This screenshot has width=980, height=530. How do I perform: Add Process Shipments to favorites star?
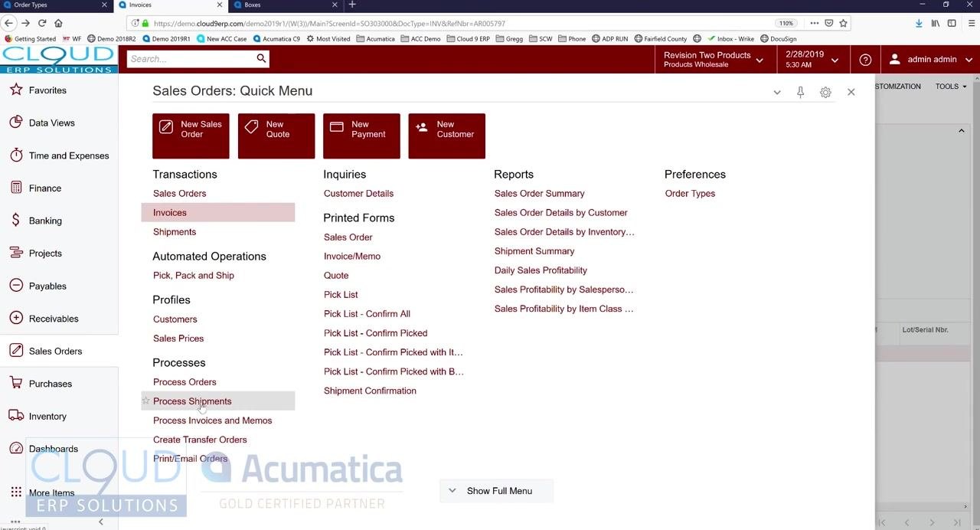(x=145, y=401)
